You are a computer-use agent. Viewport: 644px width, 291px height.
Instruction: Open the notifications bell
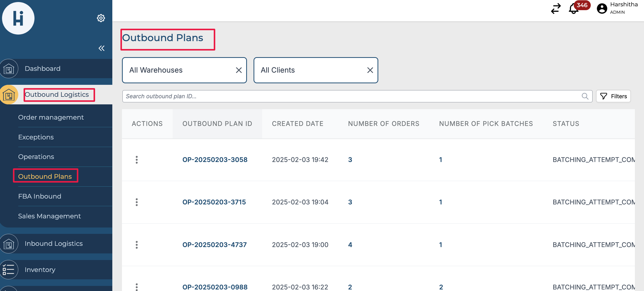click(573, 9)
